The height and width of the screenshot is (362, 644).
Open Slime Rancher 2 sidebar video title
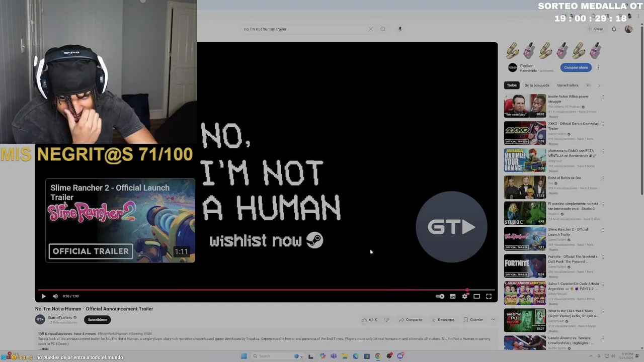pyautogui.click(x=568, y=232)
